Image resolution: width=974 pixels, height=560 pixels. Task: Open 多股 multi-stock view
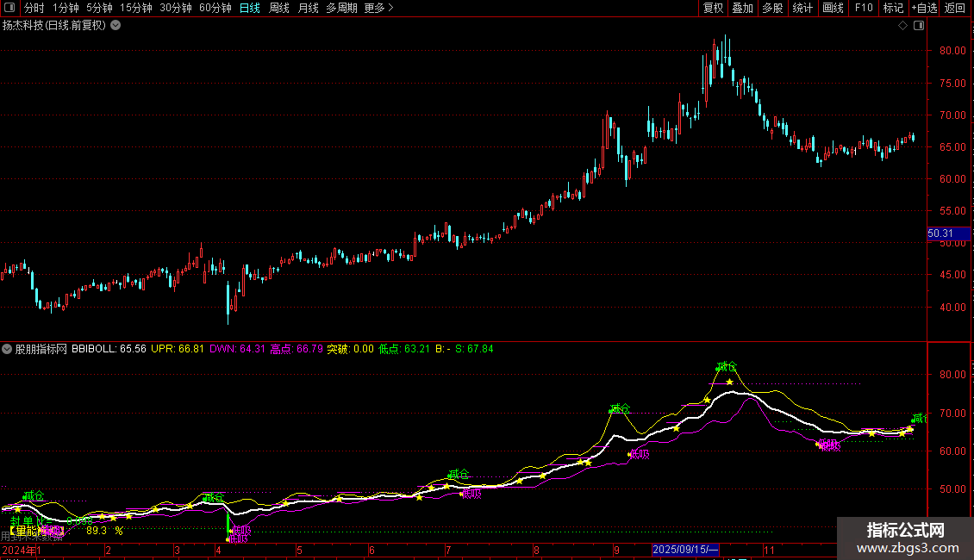coord(772,8)
